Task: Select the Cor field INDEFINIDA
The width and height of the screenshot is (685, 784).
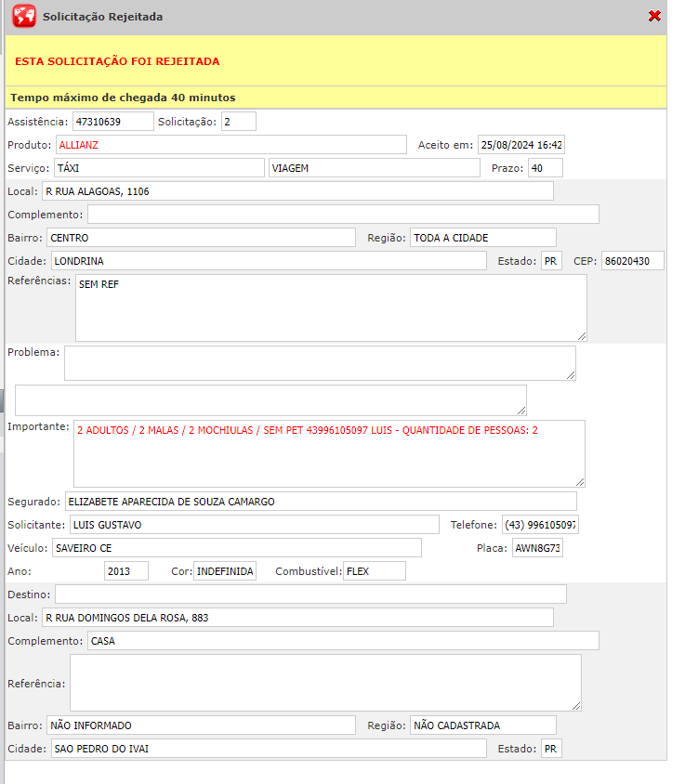Action: 225,571
